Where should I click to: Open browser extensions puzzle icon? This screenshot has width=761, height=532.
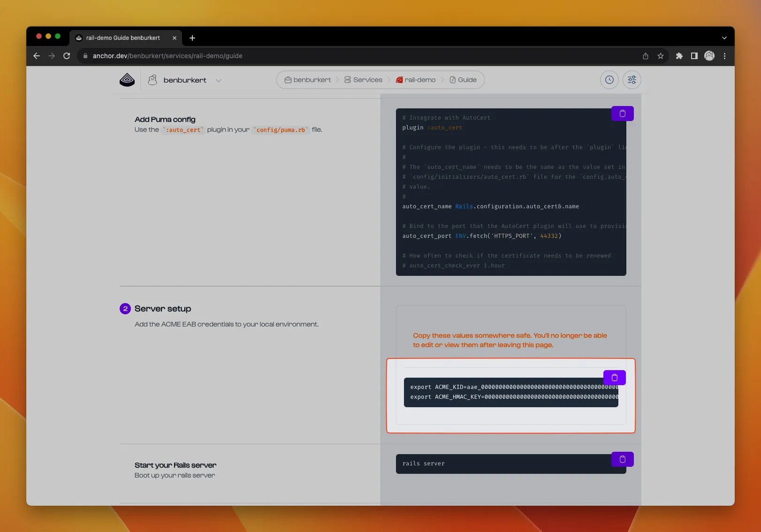coord(679,56)
